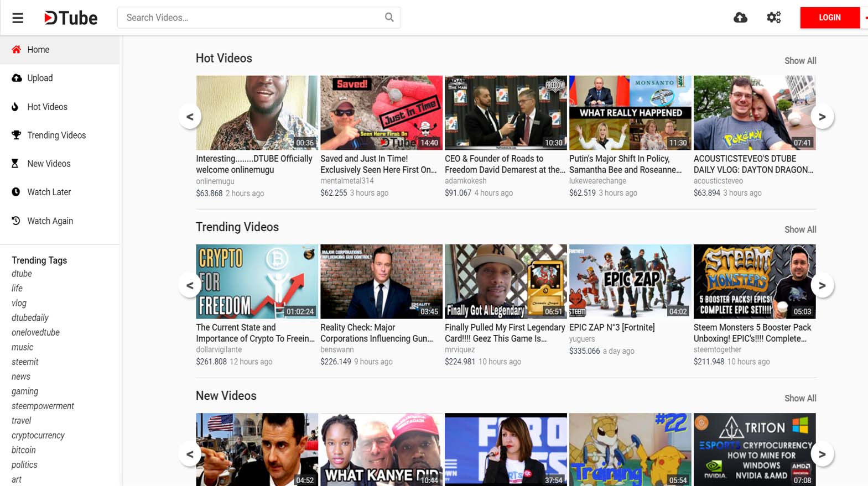
Task: Click Show All for Hot Videos
Action: [800, 61]
